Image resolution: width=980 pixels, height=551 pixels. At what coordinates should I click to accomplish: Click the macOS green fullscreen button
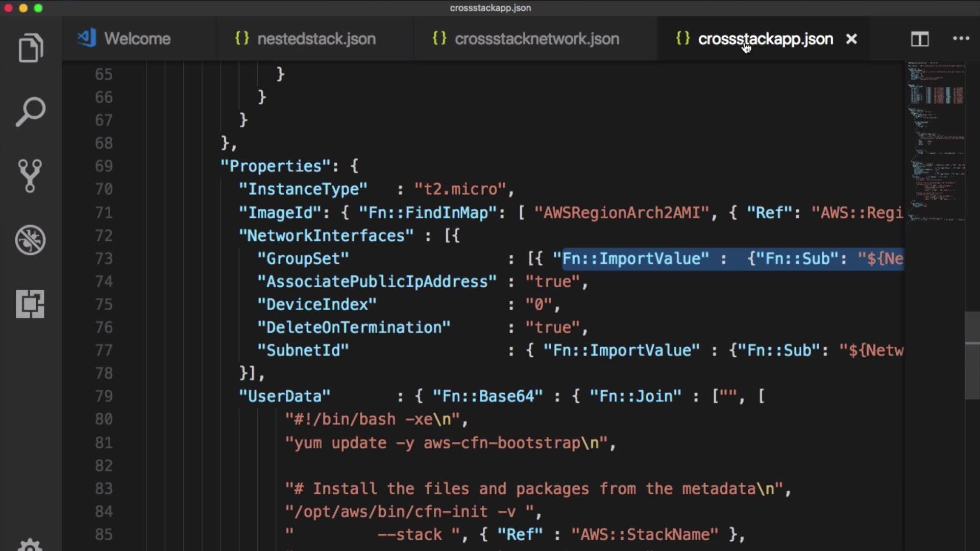38,8
